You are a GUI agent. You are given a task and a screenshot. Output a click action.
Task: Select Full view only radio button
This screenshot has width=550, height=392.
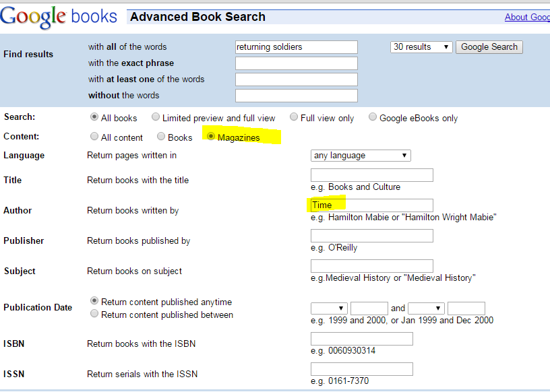(294, 117)
